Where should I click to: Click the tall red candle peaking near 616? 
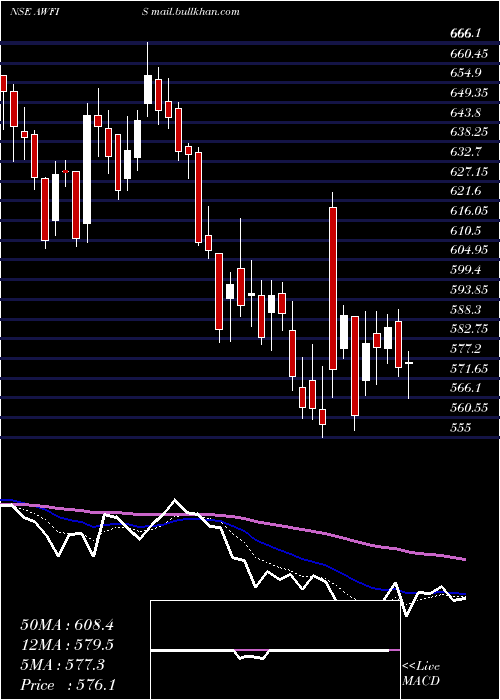pyautogui.click(x=333, y=289)
